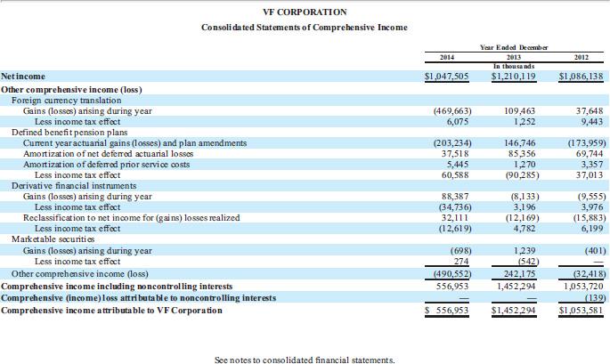This screenshot has height=364, width=610.
Task: Click the VF CORPORATION title heading
Action: [305, 12]
